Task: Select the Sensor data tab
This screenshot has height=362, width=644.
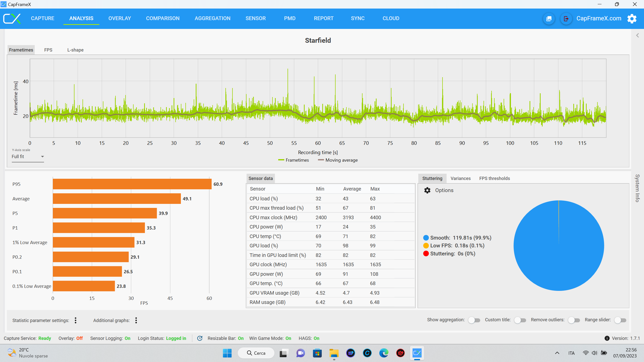Action: (261, 178)
